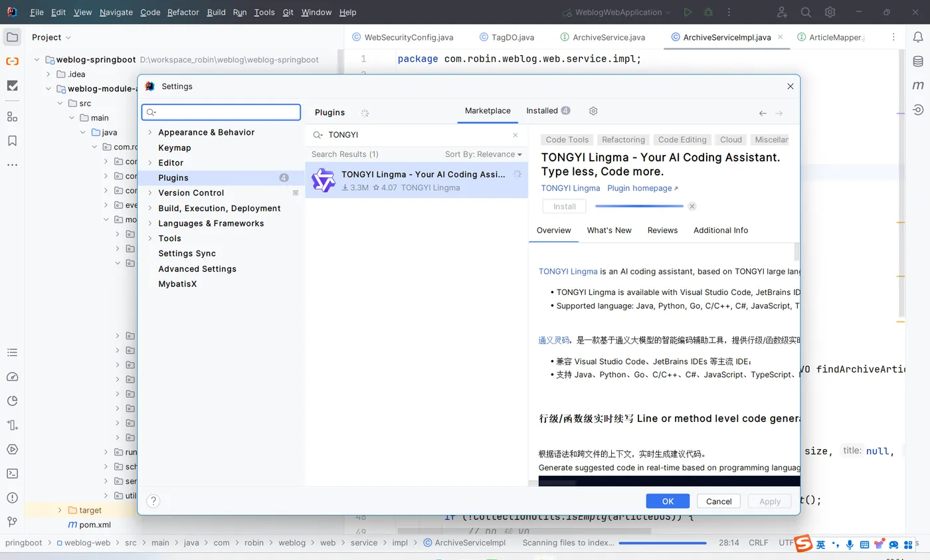This screenshot has height=560, width=930.
Task: Click the 通义灵码 link in overview
Action: 554,340
